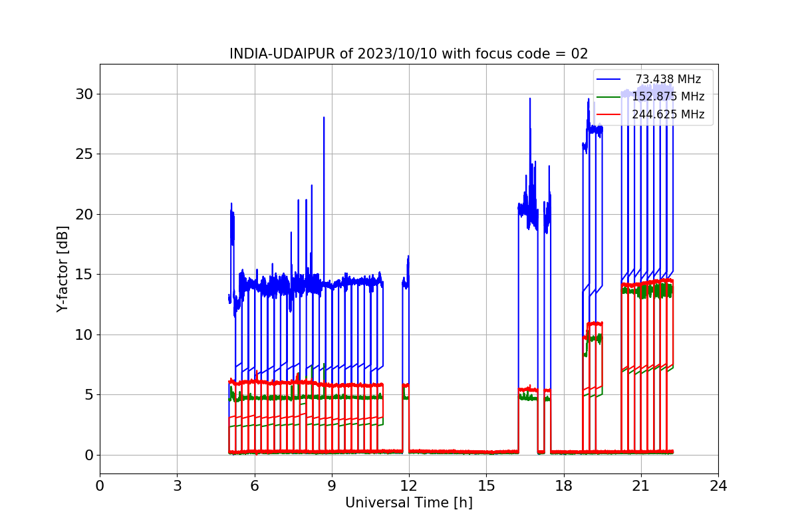Click x-axis tick label 6
This screenshot has height=532, width=798.
point(255,485)
